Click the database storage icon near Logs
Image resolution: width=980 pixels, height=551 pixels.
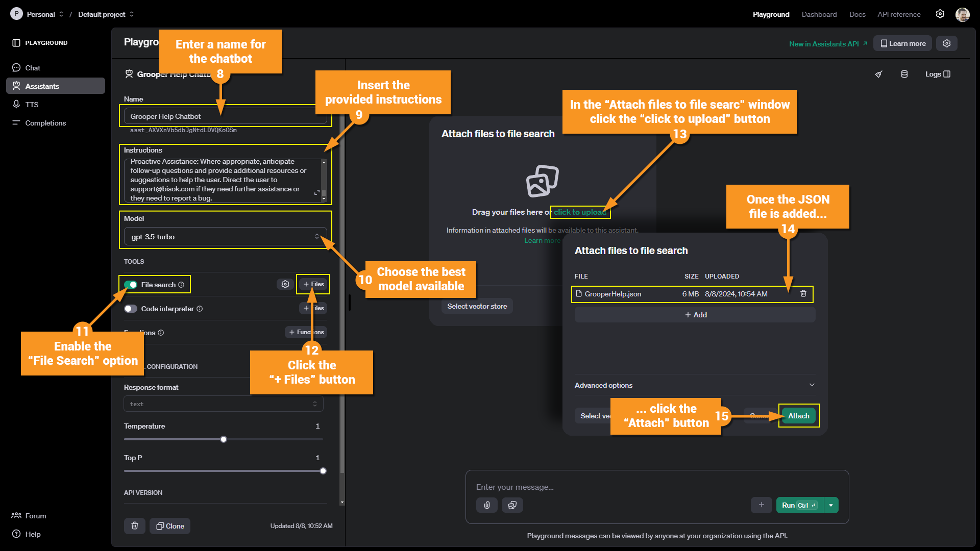(904, 74)
